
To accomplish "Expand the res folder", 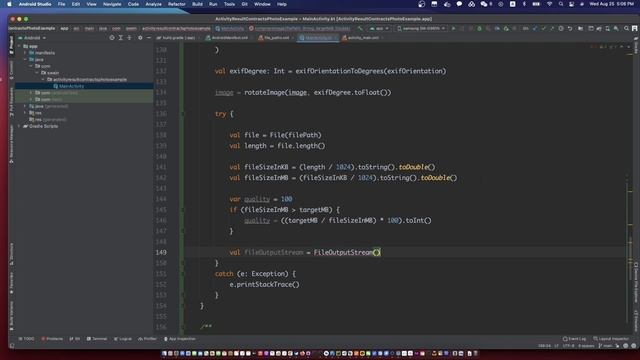I will (x=25, y=113).
